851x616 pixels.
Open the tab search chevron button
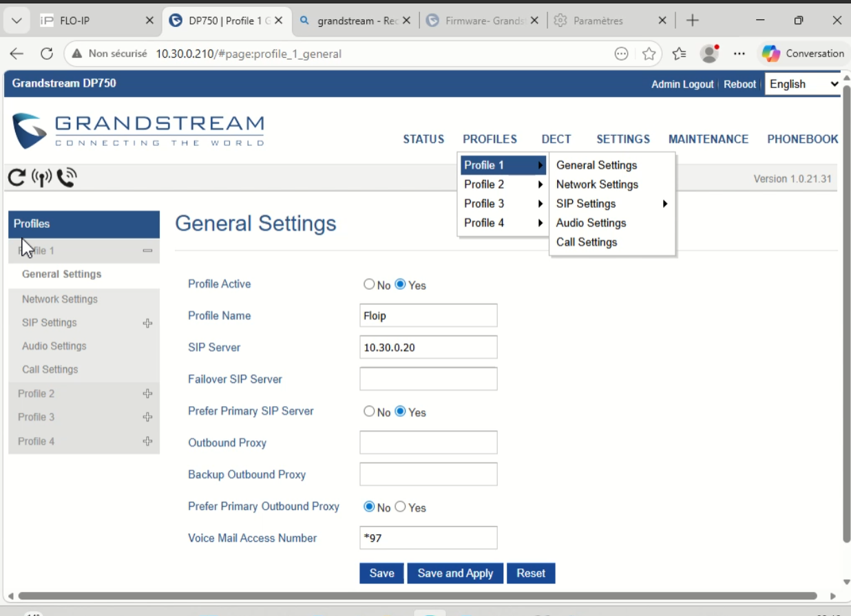17,21
